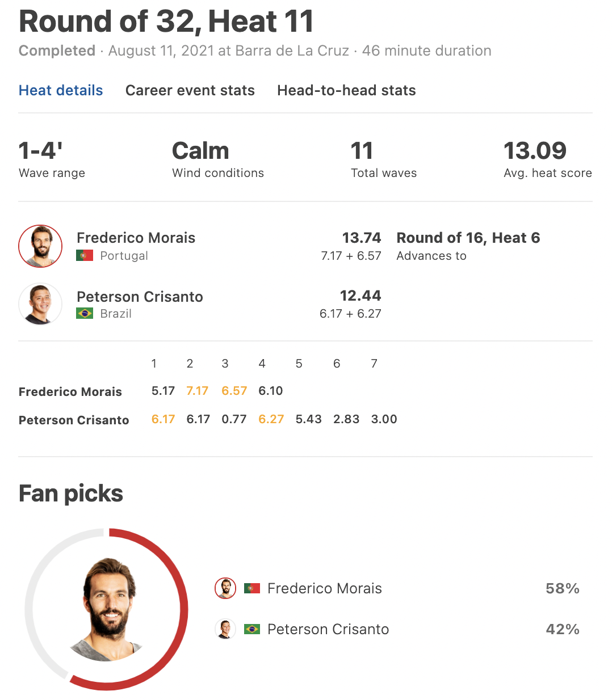Viewport: 612px width, 700px height.
Task: Click the Brazil flag under Peterson Crisanto
Action: (85, 314)
